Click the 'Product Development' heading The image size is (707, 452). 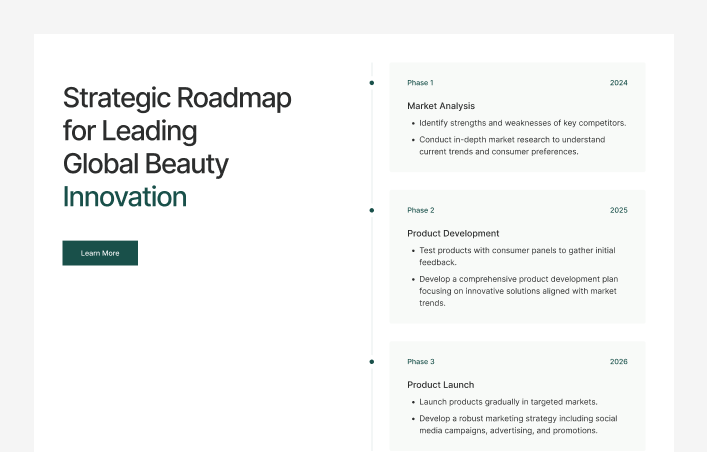click(453, 233)
